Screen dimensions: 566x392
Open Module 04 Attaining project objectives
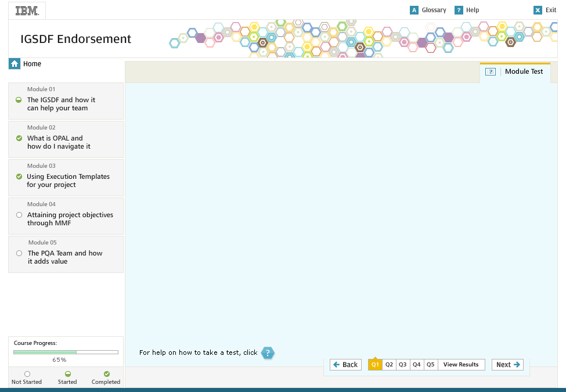click(x=66, y=216)
